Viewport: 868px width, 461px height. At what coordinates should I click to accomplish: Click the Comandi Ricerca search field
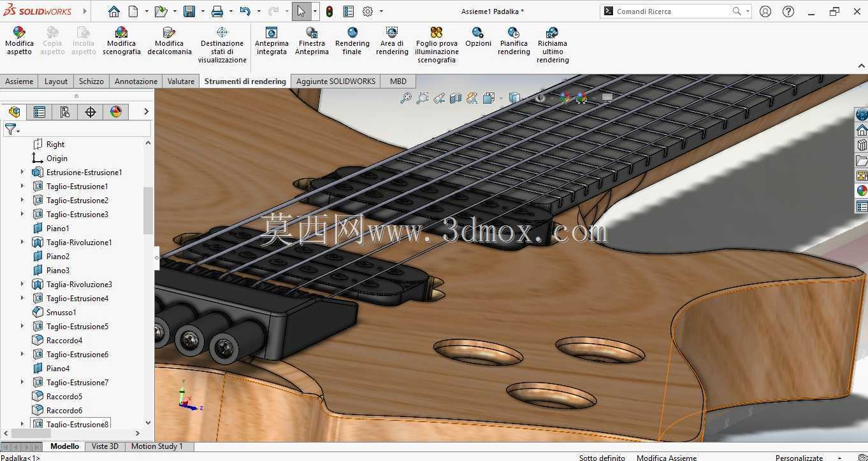672,11
